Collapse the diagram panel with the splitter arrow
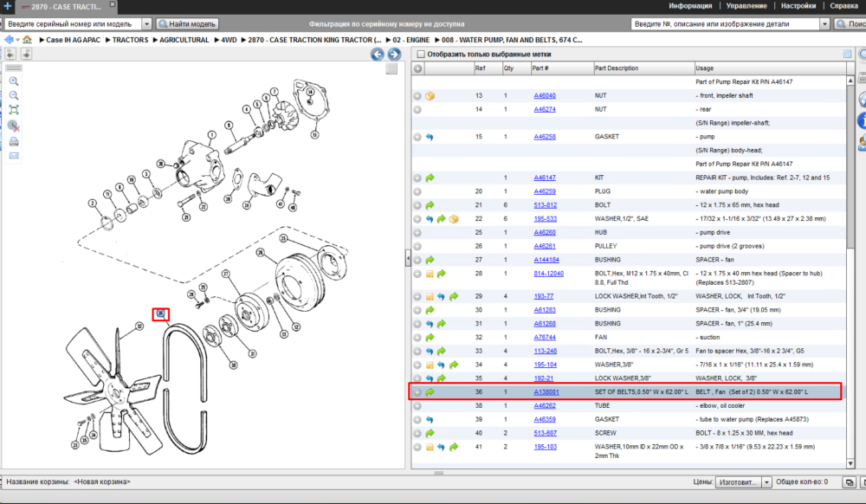The width and height of the screenshot is (866, 504). (x=408, y=258)
